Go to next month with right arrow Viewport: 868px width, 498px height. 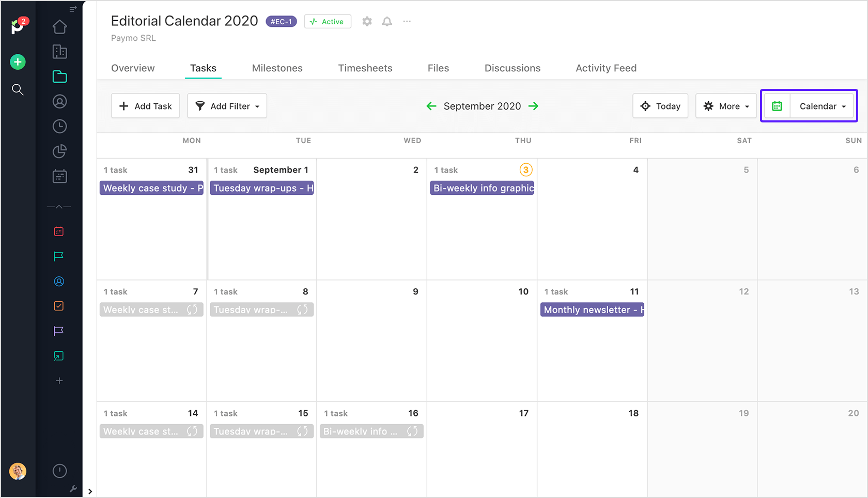tap(534, 106)
